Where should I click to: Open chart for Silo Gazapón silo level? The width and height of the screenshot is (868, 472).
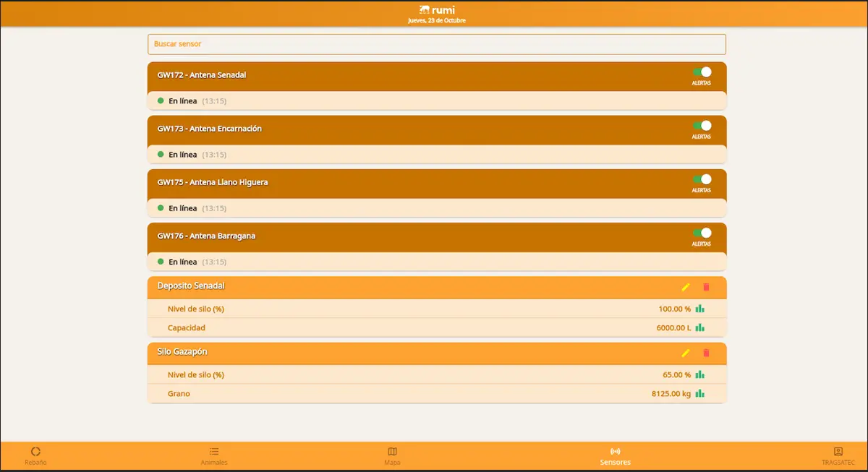(699, 374)
